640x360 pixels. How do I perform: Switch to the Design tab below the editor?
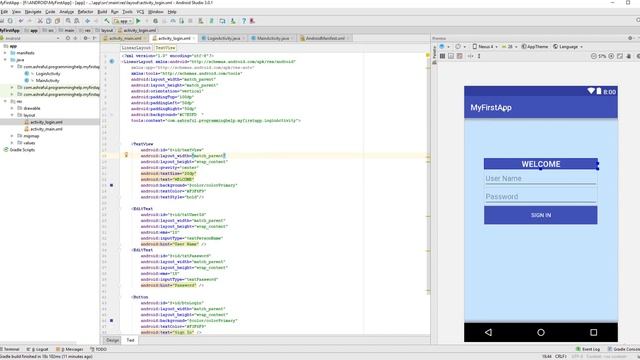click(x=112, y=340)
